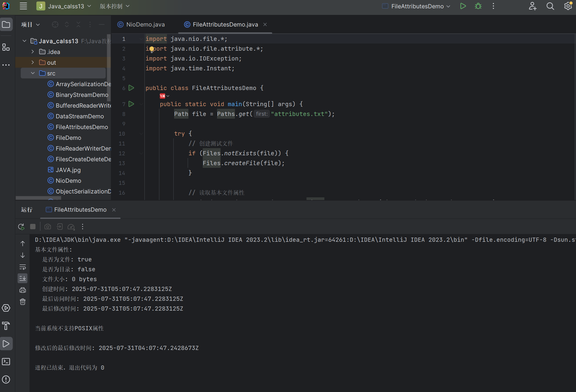
Task: Click the Debug bug icon in toolbar
Action: [478, 6]
